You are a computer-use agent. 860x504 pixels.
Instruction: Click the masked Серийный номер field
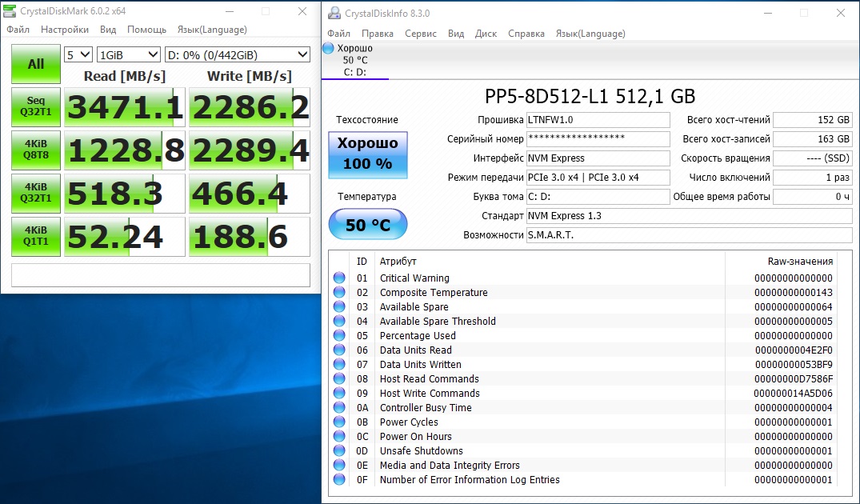coord(598,138)
